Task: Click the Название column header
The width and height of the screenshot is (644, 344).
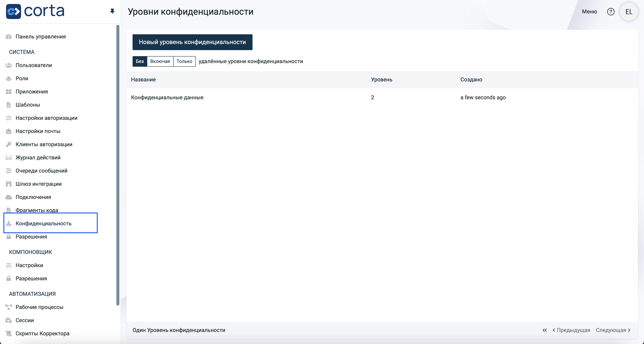Action: coord(143,80)
